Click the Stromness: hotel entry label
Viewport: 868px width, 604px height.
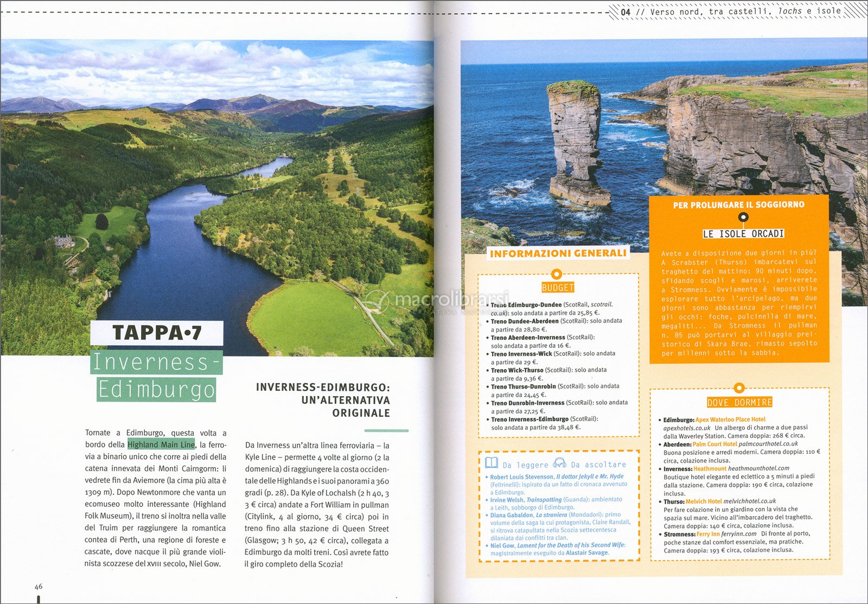pyautogui.click(x=679, y=534)
